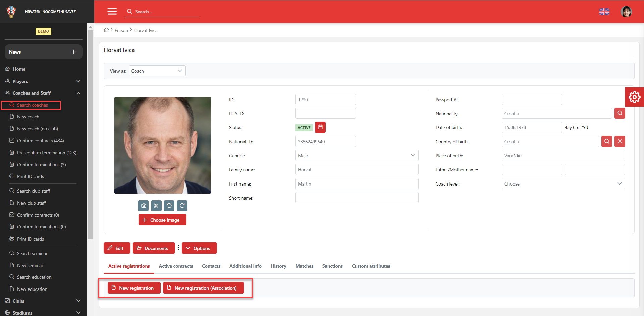Clear country of birth with the X icon
Image resolution: width=644 pixels, height=316 pixels.
click(x=620, y=141)
